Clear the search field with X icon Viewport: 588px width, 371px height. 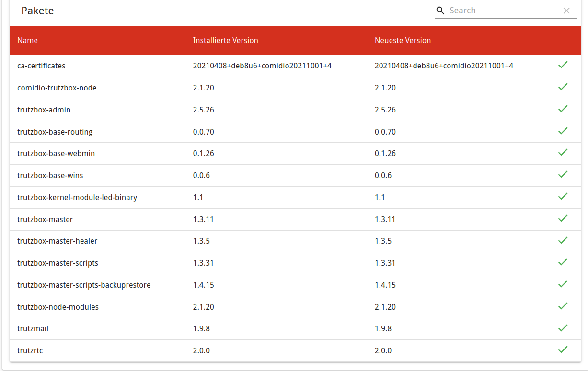click(566, 11)
